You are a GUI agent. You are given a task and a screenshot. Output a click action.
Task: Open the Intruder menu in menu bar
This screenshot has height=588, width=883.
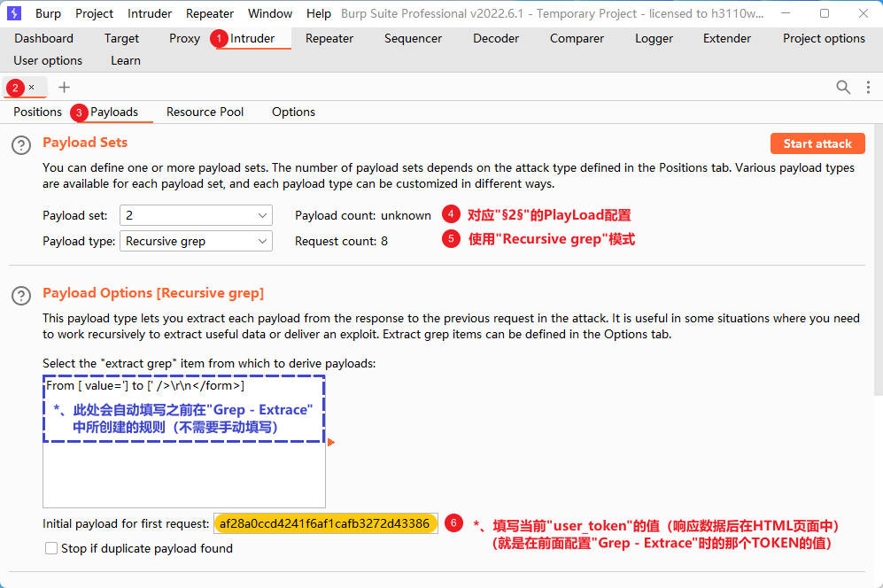pyautogui.click(x=149, y=13)
